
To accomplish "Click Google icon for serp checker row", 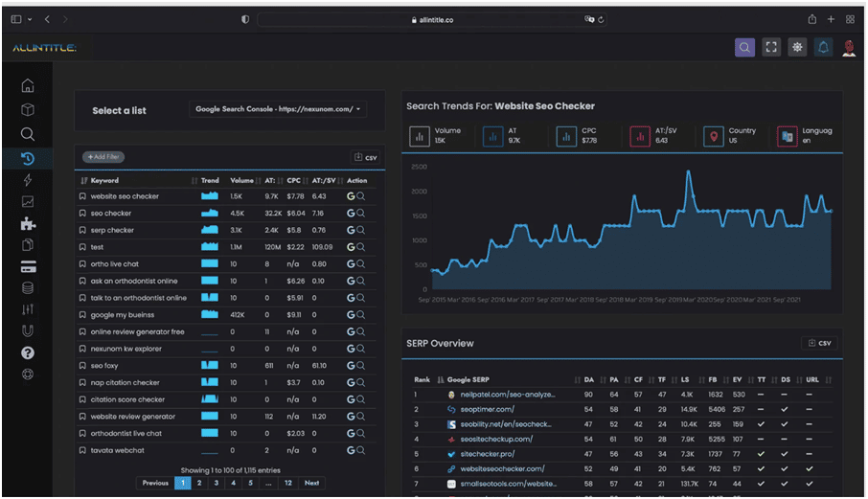I will 351,230.
